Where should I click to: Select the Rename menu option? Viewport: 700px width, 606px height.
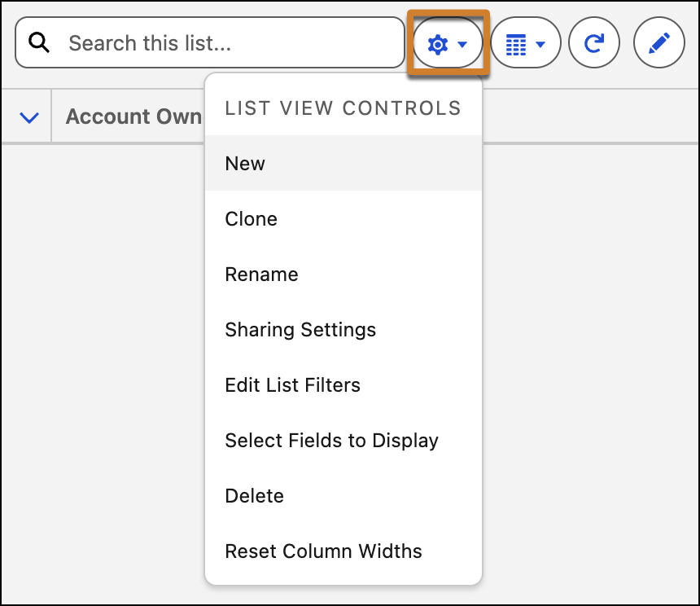click(x=261, y=274)
